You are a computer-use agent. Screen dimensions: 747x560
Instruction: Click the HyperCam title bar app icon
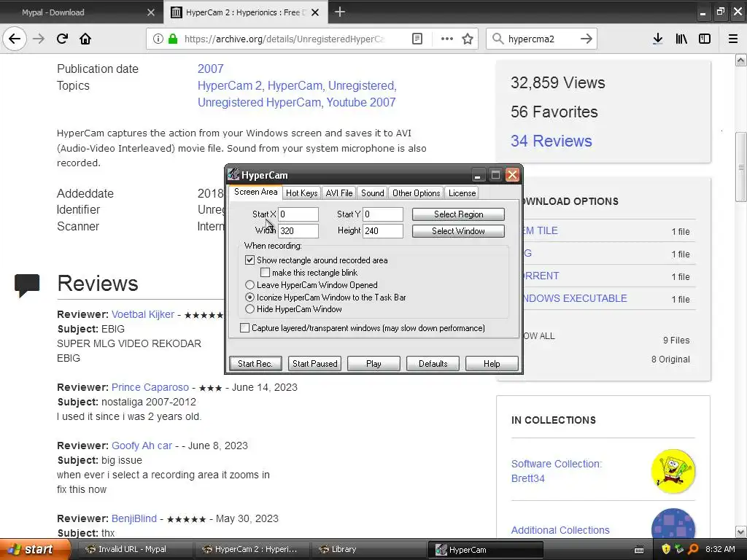coord(233,174)
